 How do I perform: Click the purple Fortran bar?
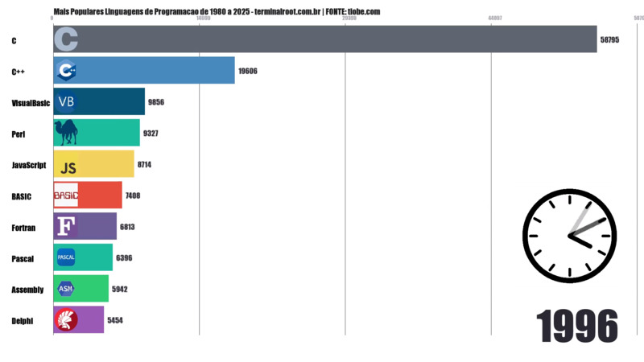pyautogui.click(x=85, y=226)
